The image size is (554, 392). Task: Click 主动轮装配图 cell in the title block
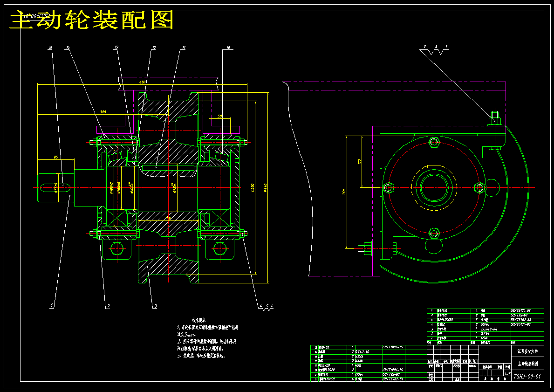[x=527, y=364]
